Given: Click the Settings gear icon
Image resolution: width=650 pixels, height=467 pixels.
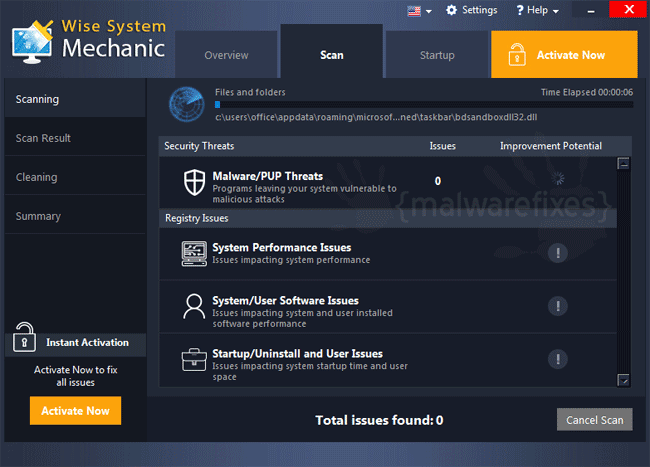Looking at the screenshot, I should pos(451,10).
